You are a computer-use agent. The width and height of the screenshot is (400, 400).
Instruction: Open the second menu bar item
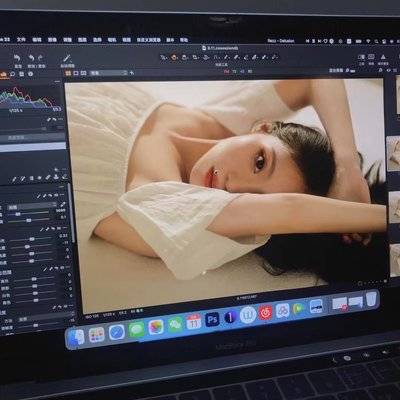point(21,39)
